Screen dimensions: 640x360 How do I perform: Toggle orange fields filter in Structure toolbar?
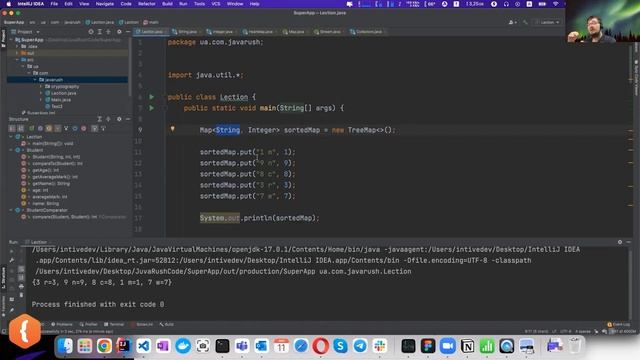tap(49, 128)
